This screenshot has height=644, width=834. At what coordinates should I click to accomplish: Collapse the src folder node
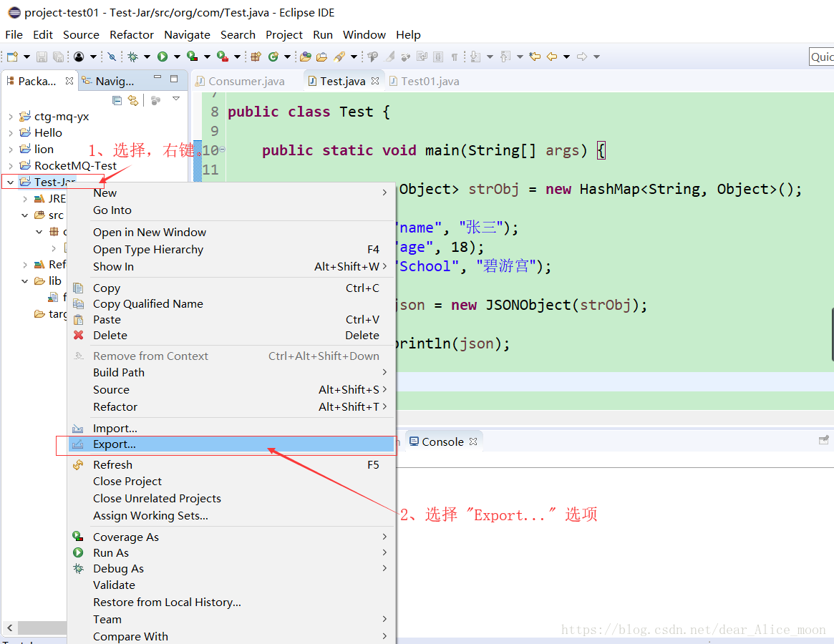(24, 215)
